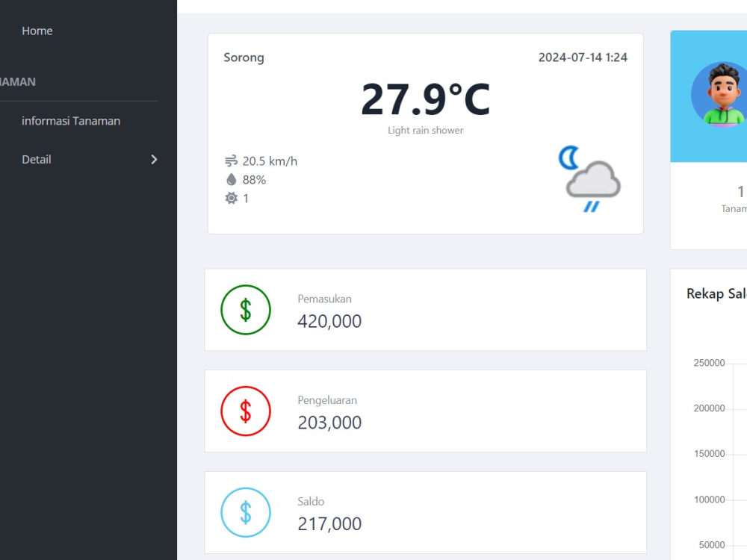This screenshot has width=747, height=560.
Task: Click the user avatar picture
Action: coord(719,94)
